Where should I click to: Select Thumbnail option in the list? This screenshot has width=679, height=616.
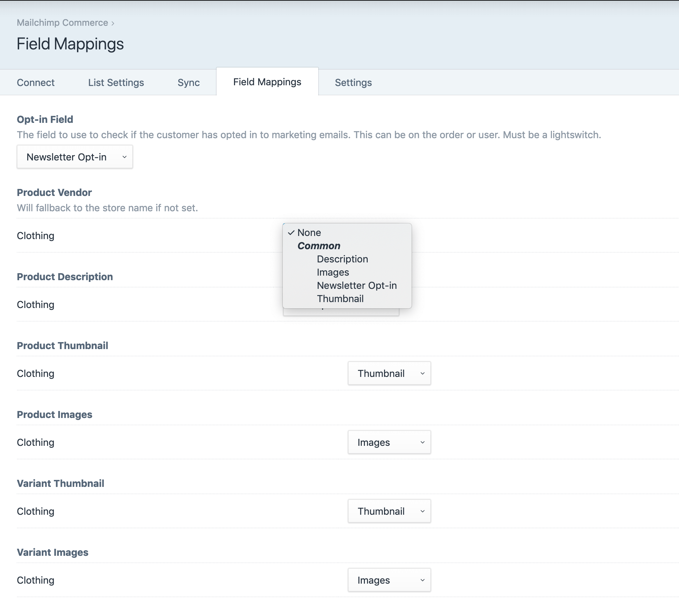point(340,298)
